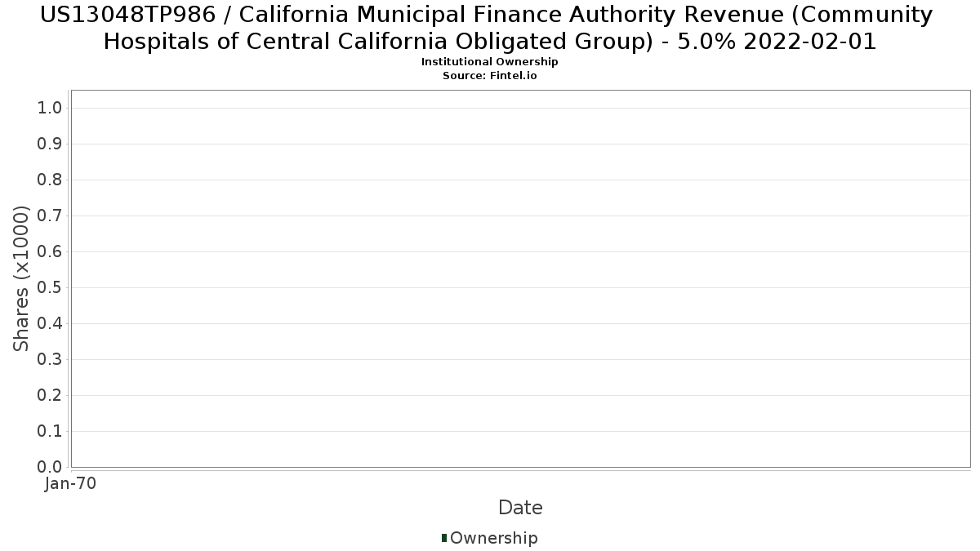This screenshot has width=980, height=551.
Task: Select the 0.6 y-axis tick label
Action: (x=50, y=252)
